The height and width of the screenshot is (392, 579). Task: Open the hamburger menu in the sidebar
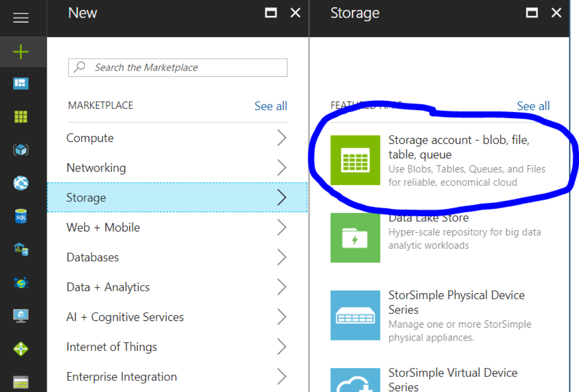click(x=21, y=17)
